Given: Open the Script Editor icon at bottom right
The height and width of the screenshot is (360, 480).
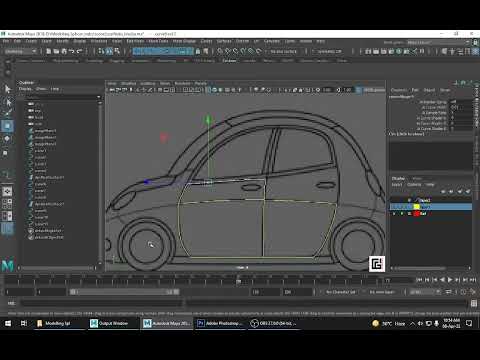Looking at the screenshot, I should point(474,303).
